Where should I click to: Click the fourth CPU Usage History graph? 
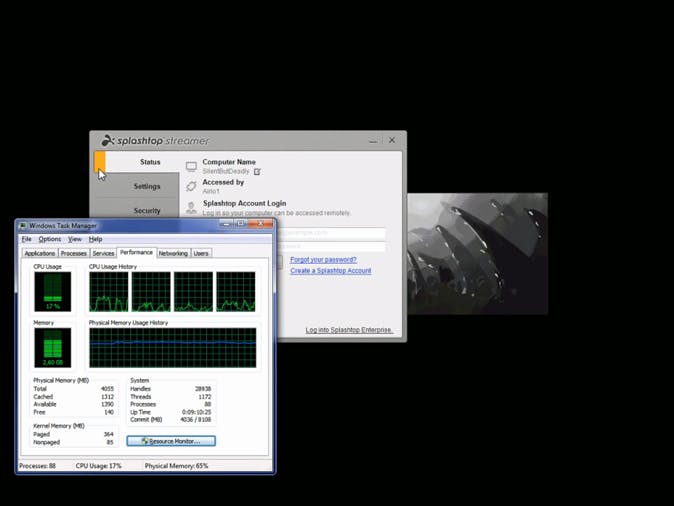click(x=236, y=291)
